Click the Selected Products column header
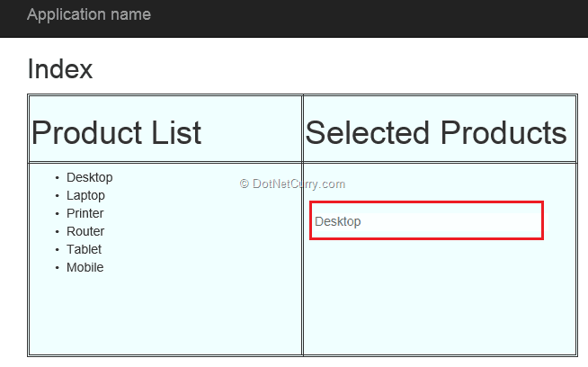Image resolution: width=588 pixels, height=367 pixels. coord(436,133)
